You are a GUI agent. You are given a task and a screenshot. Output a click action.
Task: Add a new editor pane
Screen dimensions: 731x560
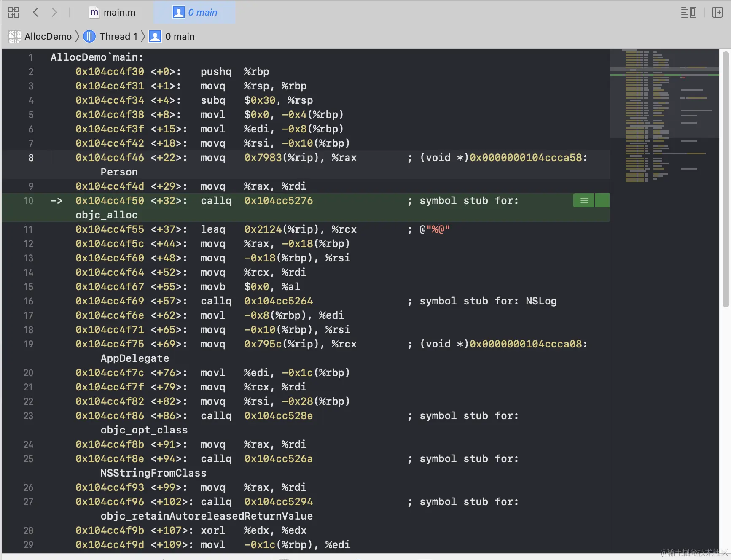pos(717,12)
